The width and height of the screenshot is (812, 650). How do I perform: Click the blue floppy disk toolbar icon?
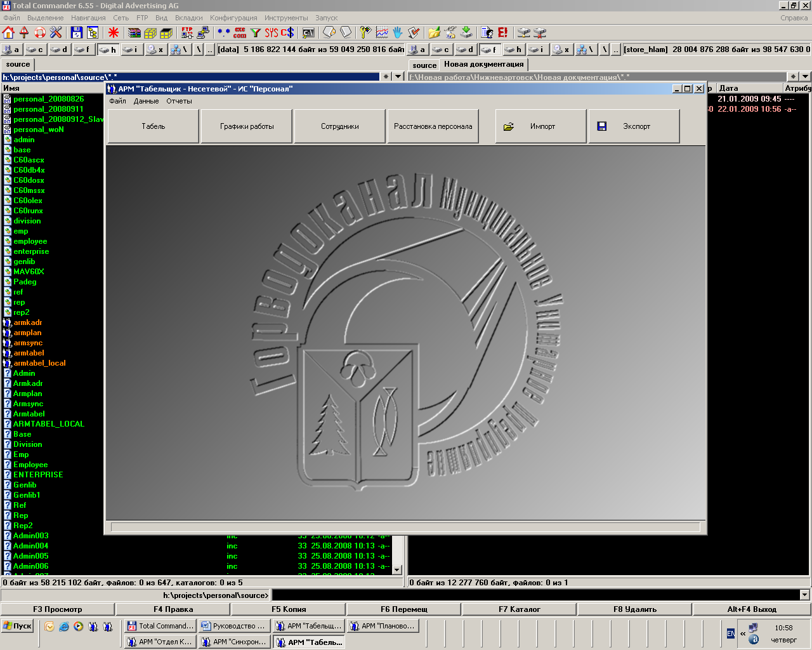pyautogui.click(x=77, y=32)
